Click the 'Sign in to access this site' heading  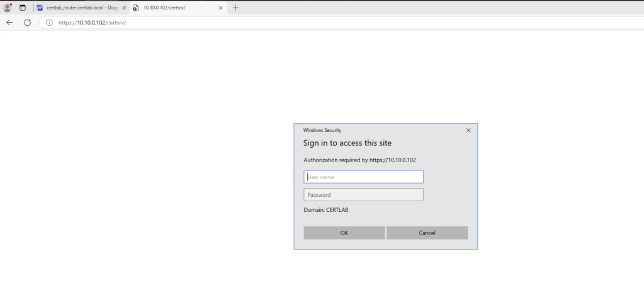pos(347,143)
